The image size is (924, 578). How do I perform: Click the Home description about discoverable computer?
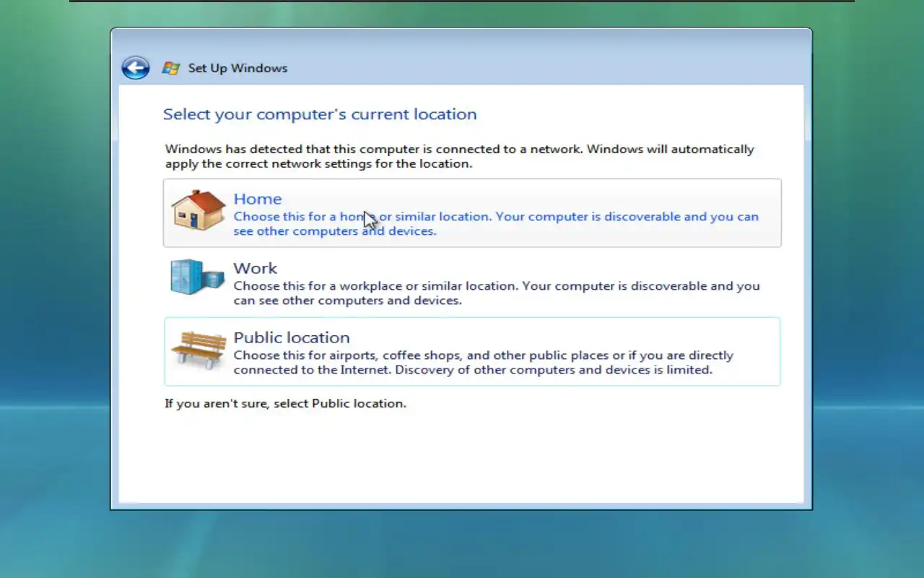[496, 224]
